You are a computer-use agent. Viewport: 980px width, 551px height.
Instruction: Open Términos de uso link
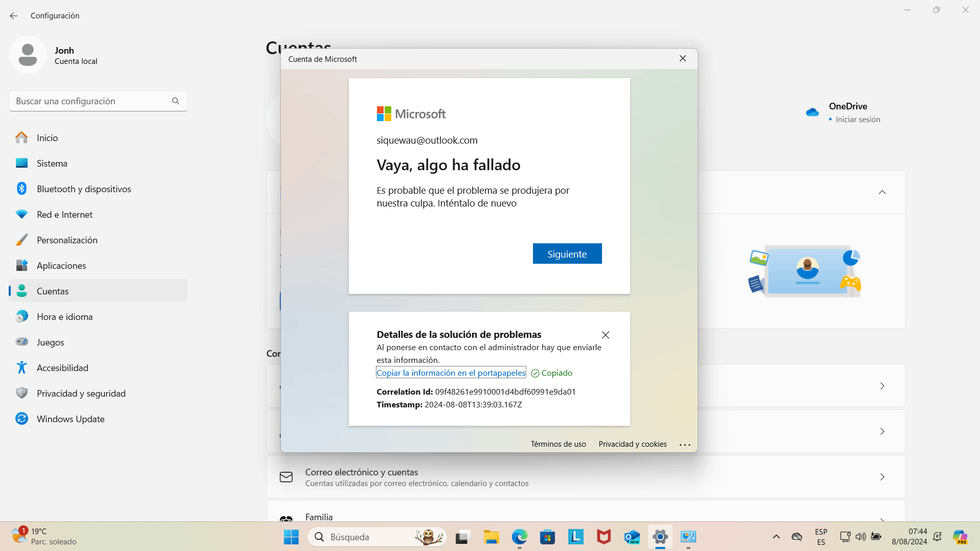coord(558,444)
